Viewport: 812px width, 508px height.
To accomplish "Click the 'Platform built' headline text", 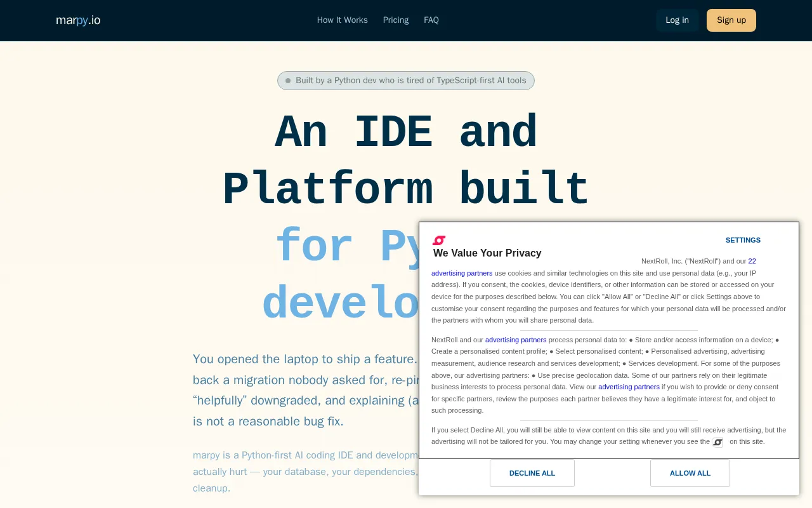I will [x=406, y=190].
